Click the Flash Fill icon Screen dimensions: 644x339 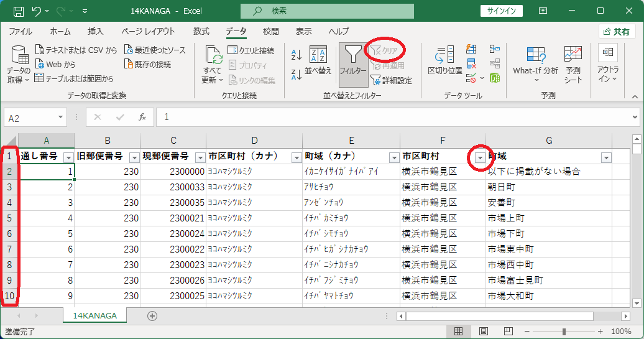click(x=471, y=49)
